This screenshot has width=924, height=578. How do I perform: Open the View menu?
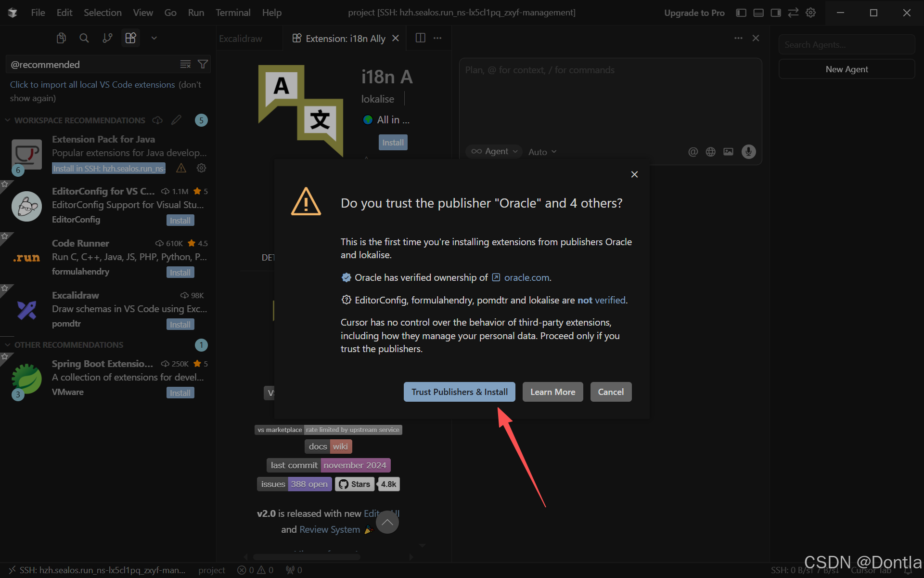(x=143, y=13)
